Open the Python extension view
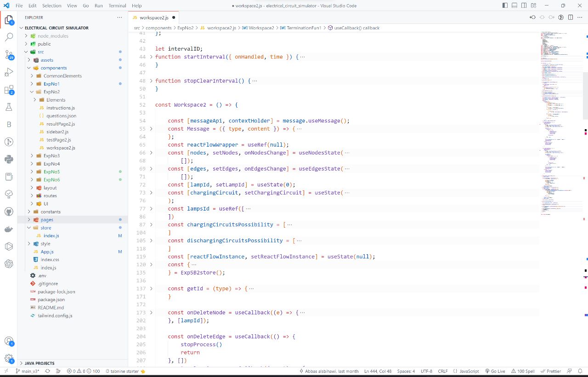The height and width of the screenshot is (377, 588). [x=9, y=159]
